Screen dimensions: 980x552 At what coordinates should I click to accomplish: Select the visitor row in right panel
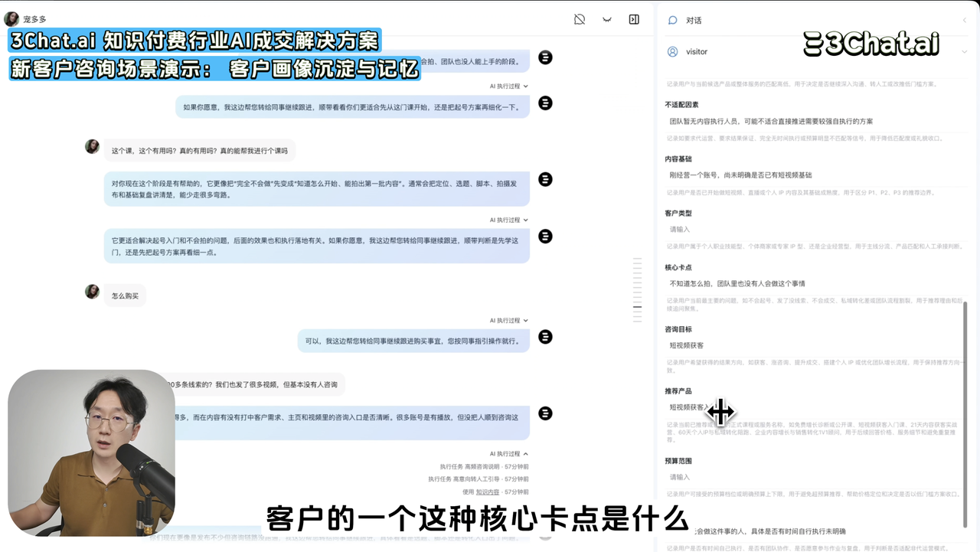[817, 51]
